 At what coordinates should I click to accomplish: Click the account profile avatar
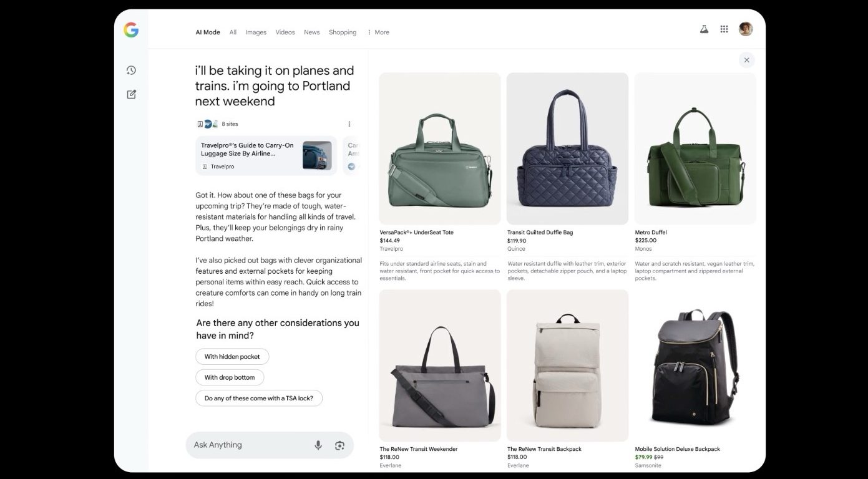coord(746,29)
